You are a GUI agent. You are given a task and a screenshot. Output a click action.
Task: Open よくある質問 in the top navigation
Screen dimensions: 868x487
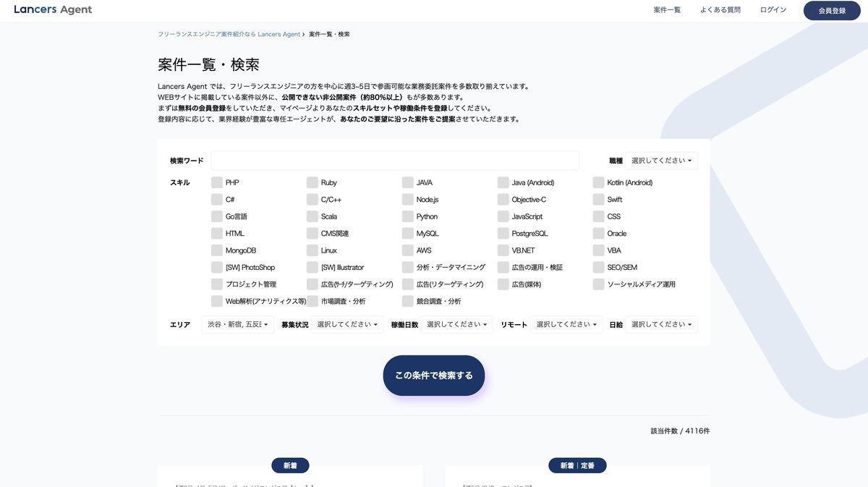coord(720,10)
